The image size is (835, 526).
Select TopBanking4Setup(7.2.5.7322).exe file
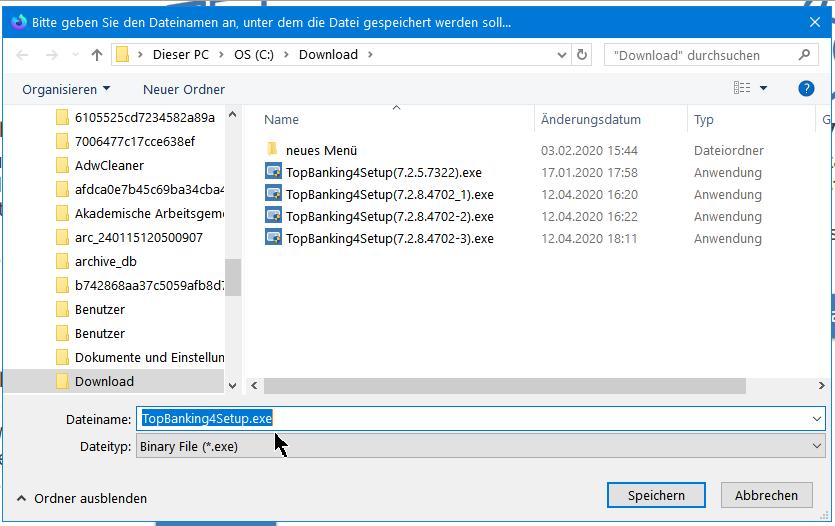[x=383, y=172]
